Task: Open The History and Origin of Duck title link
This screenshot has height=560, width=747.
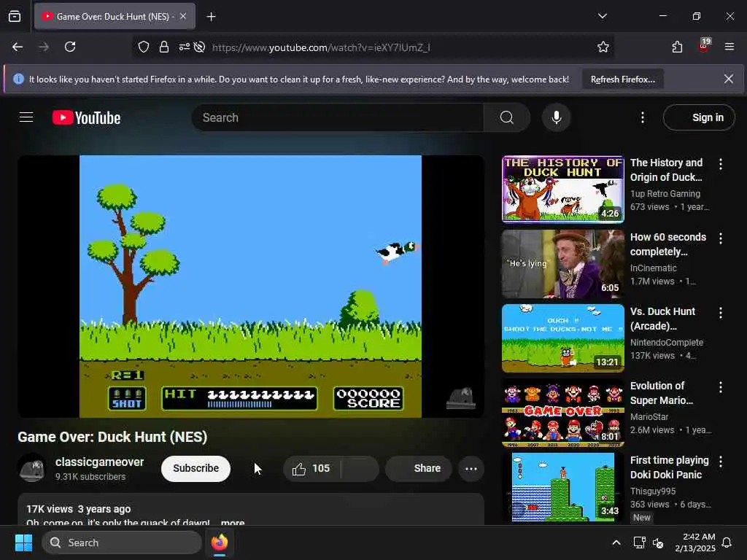Action: (666, 170)
